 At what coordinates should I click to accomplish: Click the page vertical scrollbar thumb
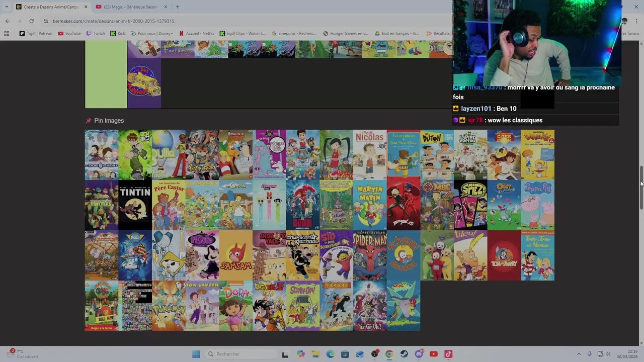[x=641, y=188]
